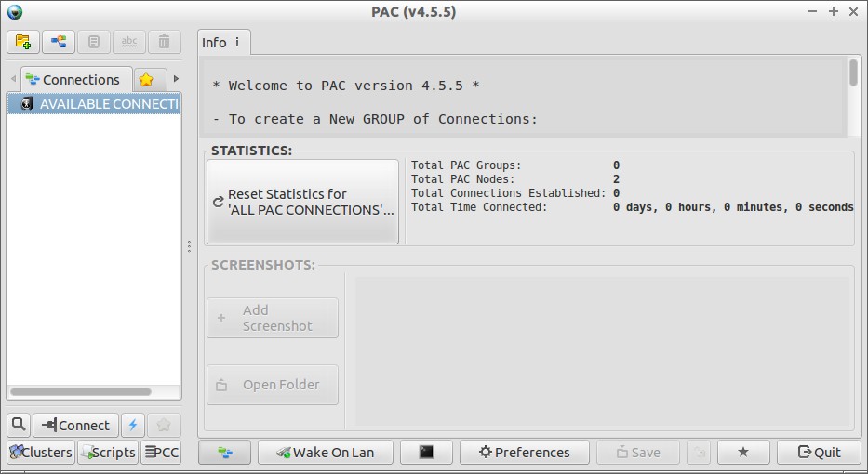Open the Scripts panel
The image size is (868, 474).
[x=108, y=453]
